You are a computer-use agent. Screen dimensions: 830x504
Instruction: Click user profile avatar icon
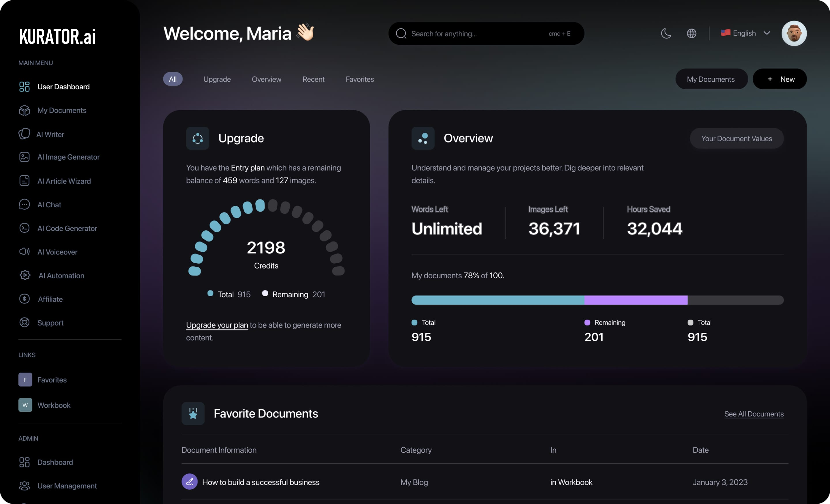click(x=795, y=33)
